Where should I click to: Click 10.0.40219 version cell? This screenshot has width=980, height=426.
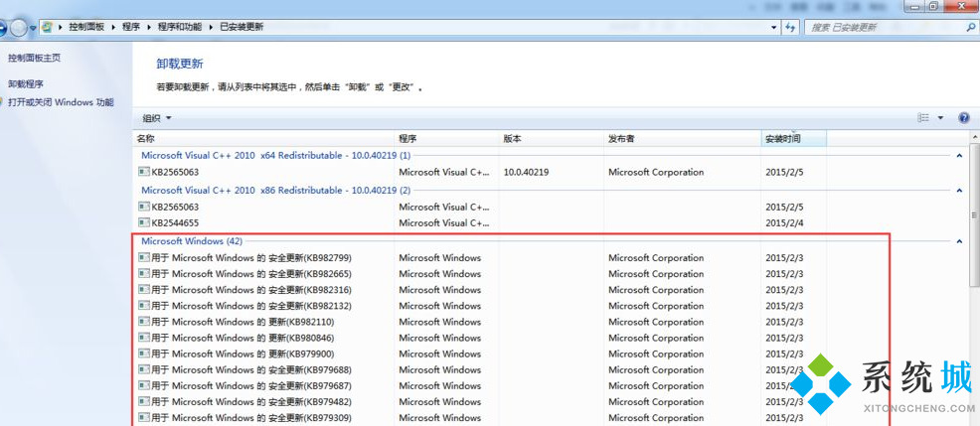pyautogui.click(x=526, y=172)
